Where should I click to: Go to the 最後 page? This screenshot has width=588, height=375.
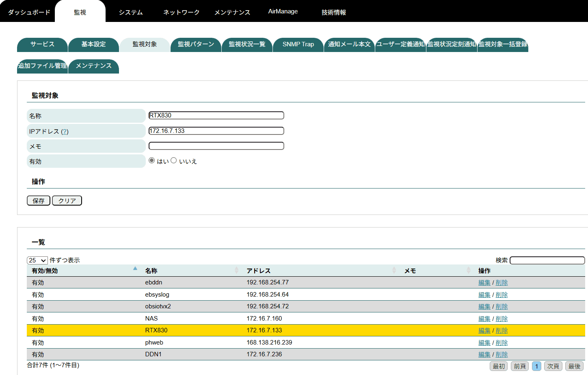(574, 366)
